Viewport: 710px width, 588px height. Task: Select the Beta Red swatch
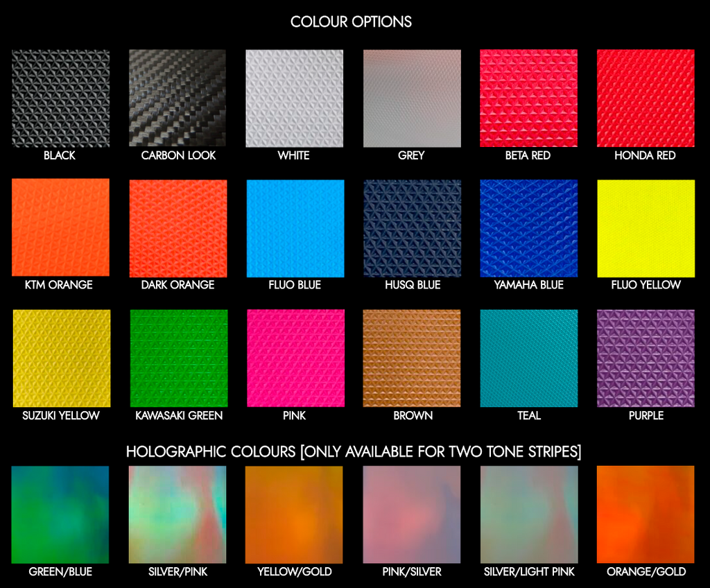pyautogui.click(x=529, y=98)
